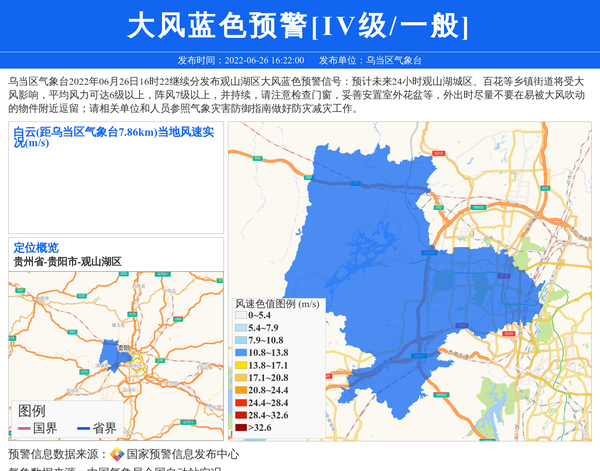The image size is (600, 471).
Task: Pick the 10.8~13.8 blue legend swatch
Action: [240, 353]
